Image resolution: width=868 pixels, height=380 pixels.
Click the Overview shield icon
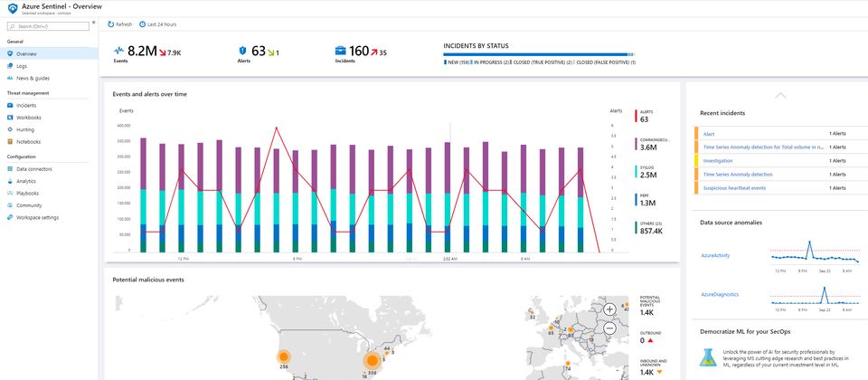10,53
